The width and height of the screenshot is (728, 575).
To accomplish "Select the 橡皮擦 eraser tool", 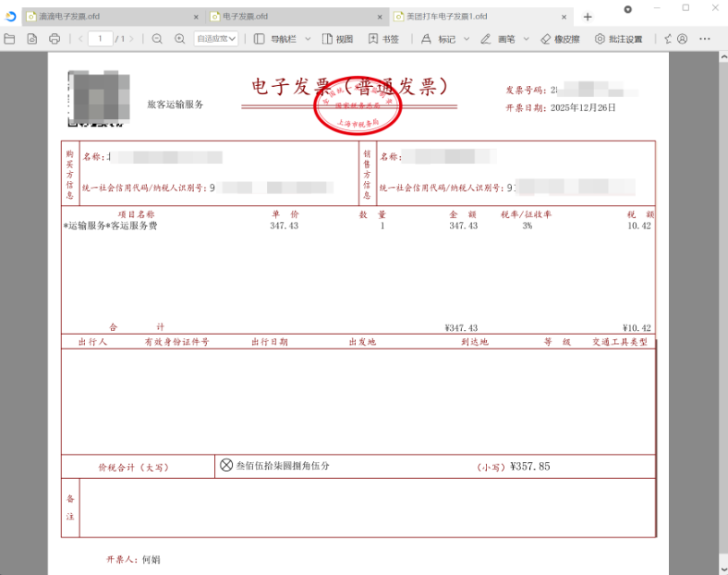I will pyautogui.click(x=561, y=39).
